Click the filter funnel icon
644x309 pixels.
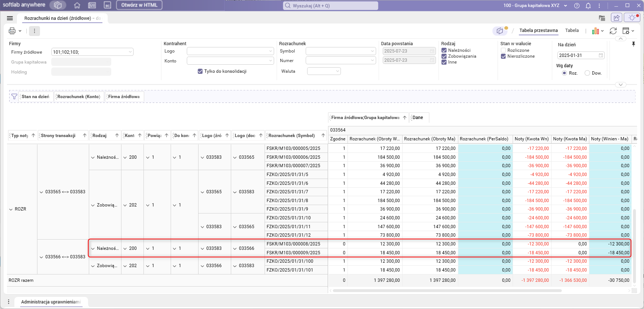pyautogui.click(x=14, y=97)
